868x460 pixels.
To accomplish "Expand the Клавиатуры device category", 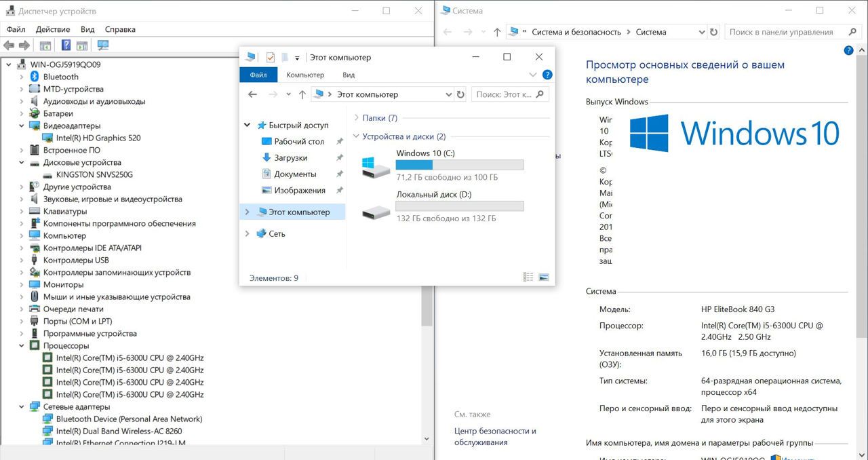I will pos(21,212).
